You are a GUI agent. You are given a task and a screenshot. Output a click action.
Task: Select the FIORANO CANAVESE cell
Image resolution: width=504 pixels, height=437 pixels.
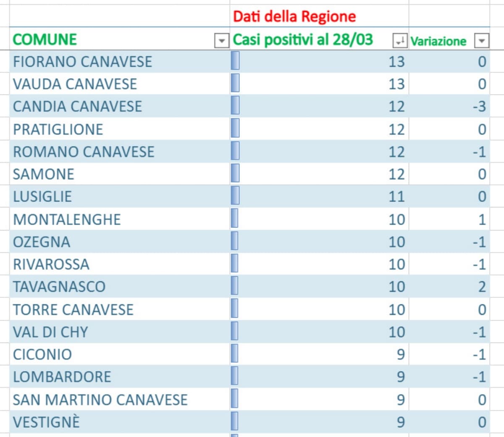click(82, 62)
